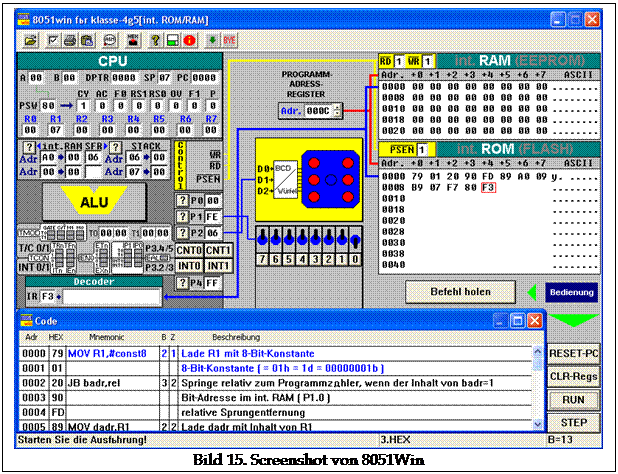Open a file with the folder icon

[x=31, y=40]
